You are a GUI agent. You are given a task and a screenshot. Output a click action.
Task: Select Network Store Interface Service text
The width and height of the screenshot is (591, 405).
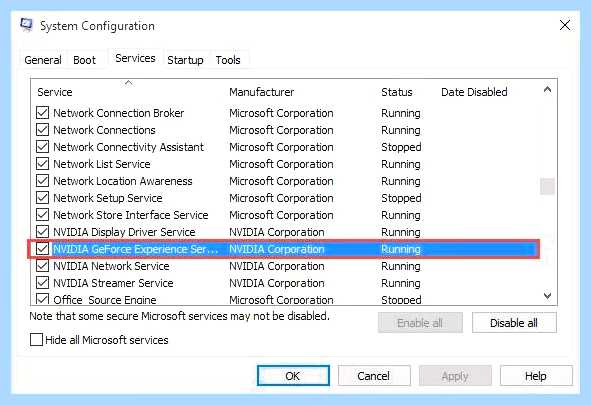click(130, 215)
